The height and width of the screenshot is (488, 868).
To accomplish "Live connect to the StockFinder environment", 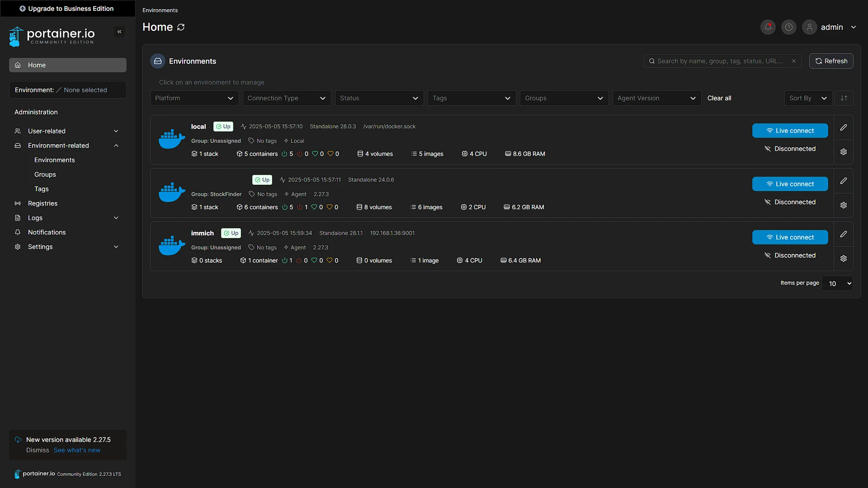I will pos(790,184).
